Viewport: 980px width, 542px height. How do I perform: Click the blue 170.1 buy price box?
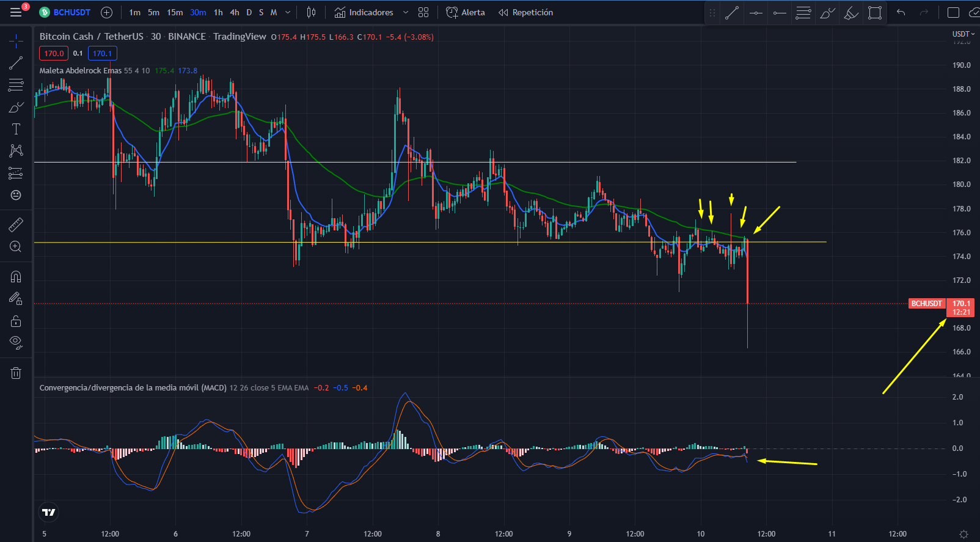point(102,53)
